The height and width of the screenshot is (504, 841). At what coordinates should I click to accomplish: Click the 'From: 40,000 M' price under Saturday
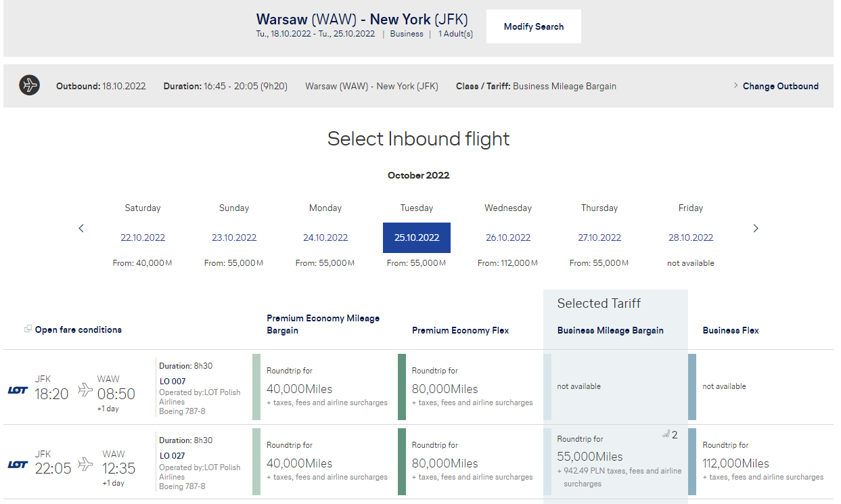143,263
